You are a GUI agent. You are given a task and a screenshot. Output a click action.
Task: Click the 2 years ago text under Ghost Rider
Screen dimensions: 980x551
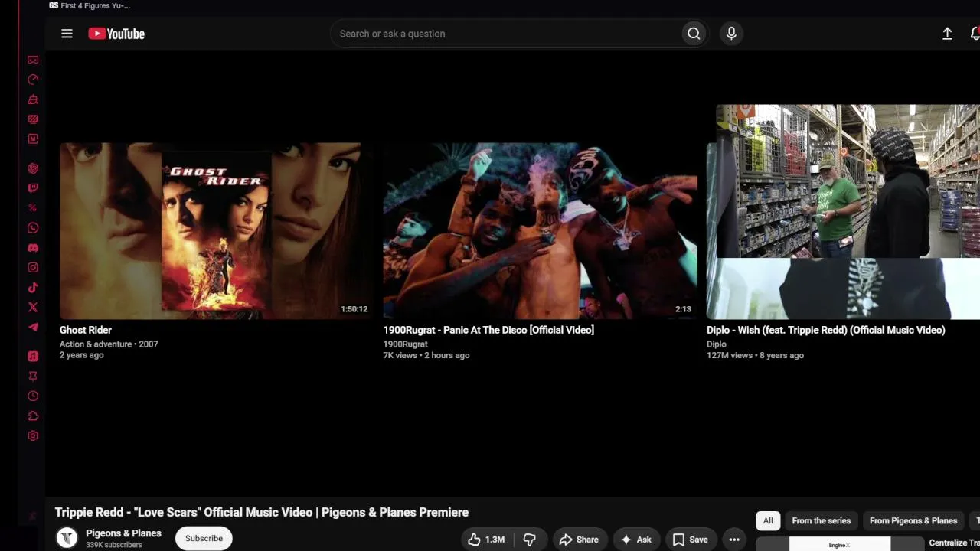[82, 355]
